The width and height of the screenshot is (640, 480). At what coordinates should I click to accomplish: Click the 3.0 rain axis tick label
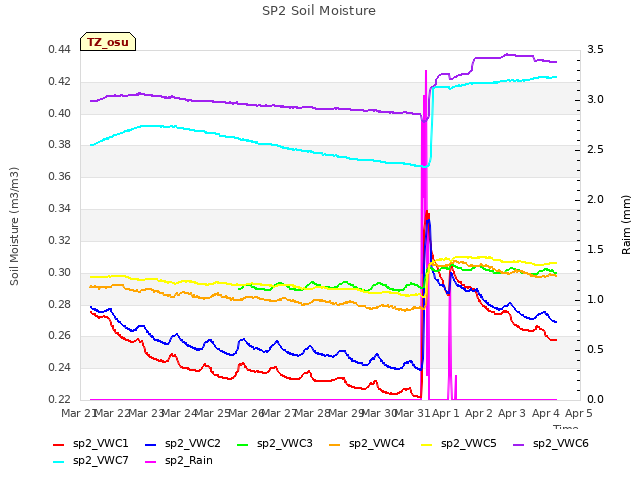(x=595, y=100)
